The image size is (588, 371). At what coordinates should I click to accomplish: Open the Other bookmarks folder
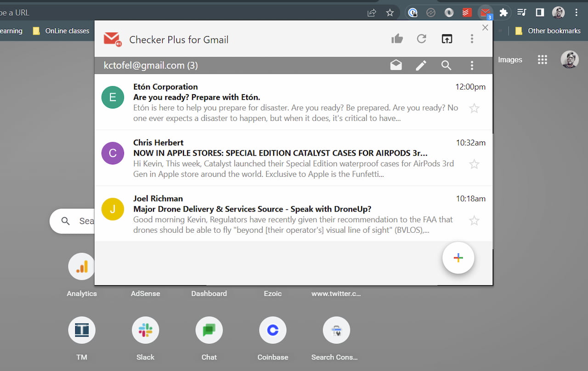click(x=548, y=31)
